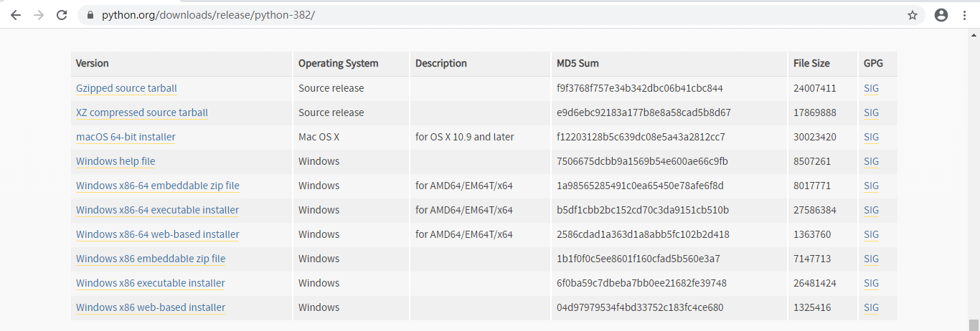Image resolution: width=980 pixels, height=331 pixels.
Task: Open SIG link for Windows help file
Action: [x=871, y=161]
